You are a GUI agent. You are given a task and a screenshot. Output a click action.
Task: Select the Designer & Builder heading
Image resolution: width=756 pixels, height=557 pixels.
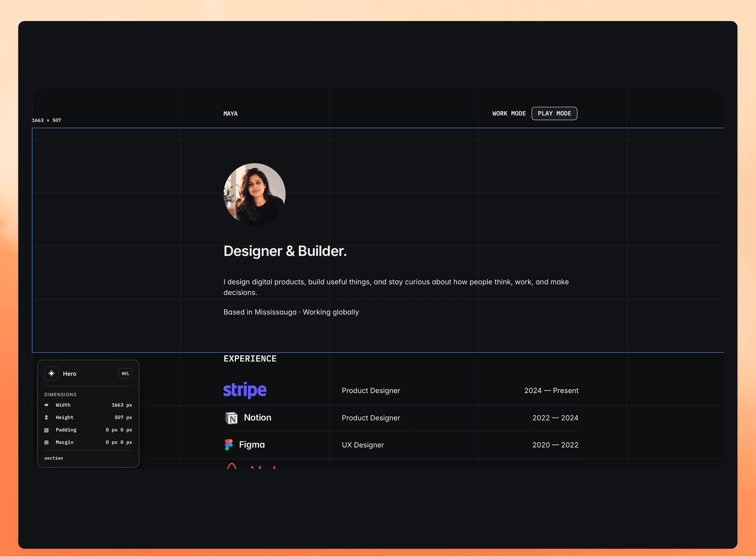point(285,251)
